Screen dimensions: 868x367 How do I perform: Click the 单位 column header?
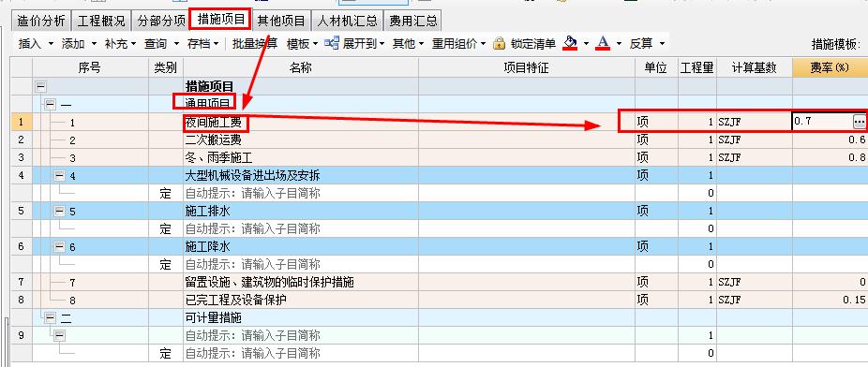tap(656, 68)
